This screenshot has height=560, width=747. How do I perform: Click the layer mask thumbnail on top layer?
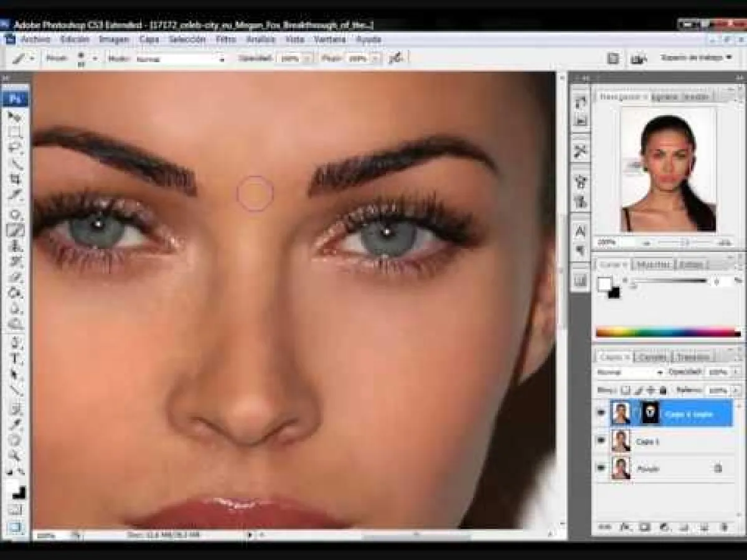tap(649, 413)
